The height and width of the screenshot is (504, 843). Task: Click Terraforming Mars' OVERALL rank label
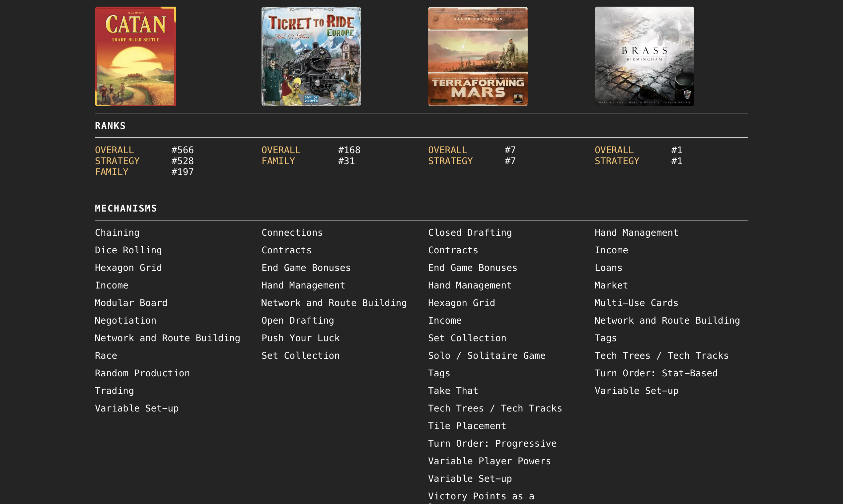[x=447, y=150]
